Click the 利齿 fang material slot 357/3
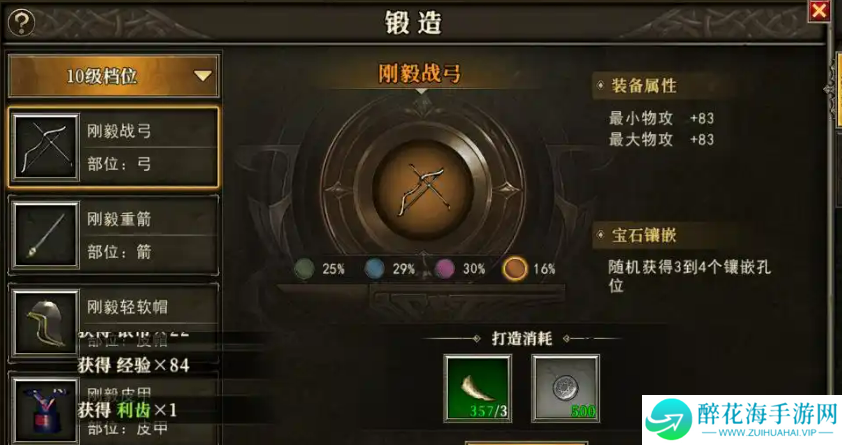 477,388
